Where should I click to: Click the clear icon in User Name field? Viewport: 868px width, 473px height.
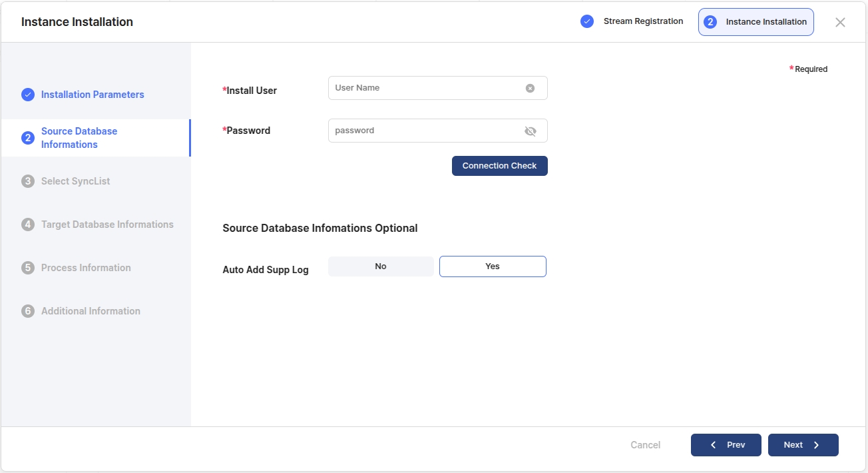pyautogui.click(x=530, y=88)
